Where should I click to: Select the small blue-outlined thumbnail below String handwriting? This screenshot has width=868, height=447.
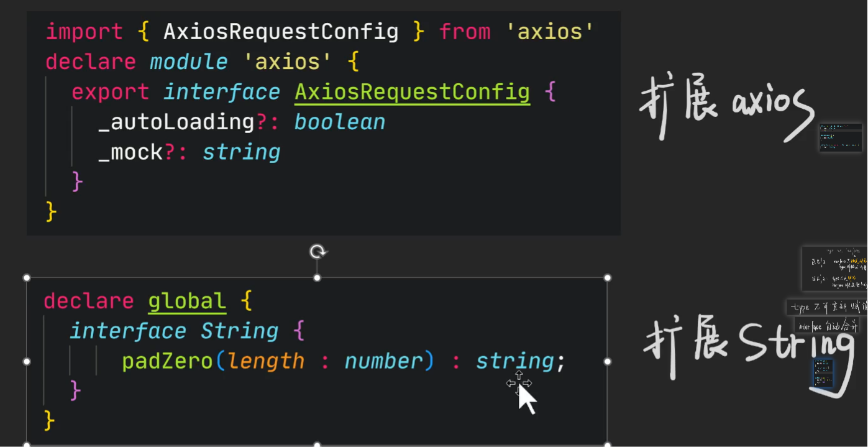pos(823,373)
